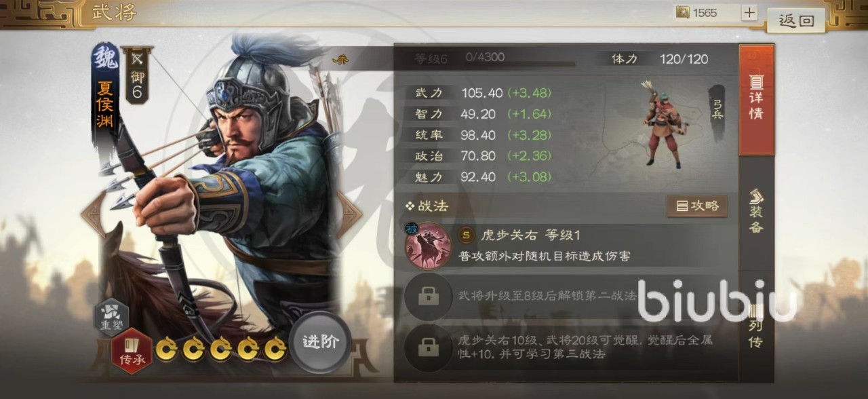The image size is (868, 399).
Task: Tap the 御 6 cost badge
Action: click(x=138, y=75)
